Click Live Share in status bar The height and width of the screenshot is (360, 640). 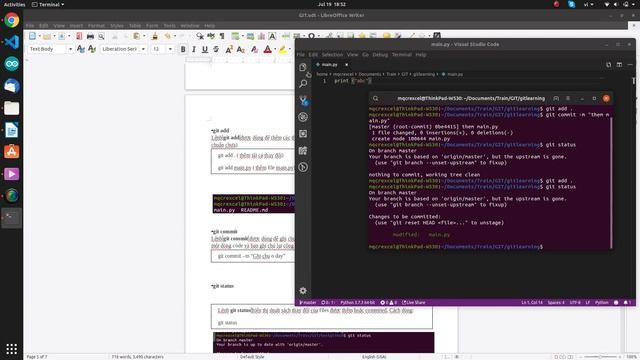click(x=414, y=302)
